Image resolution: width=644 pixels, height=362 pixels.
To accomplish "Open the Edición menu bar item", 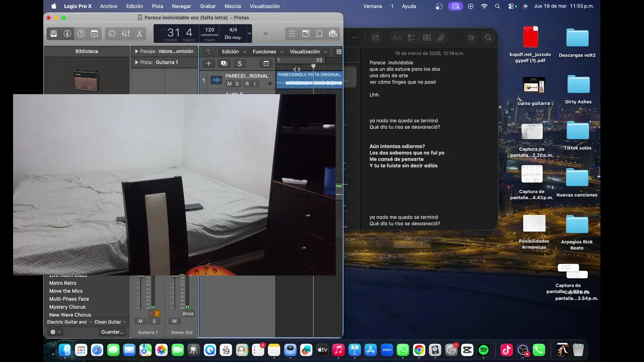I will click(x=134, y=6).
